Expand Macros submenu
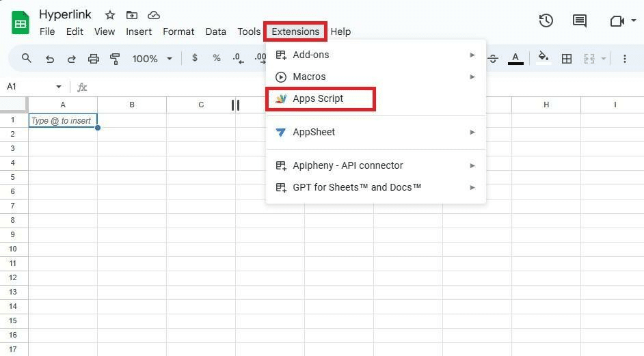Image resolution: width=644 pixels, height=356 pixels. tap(376, 77)
